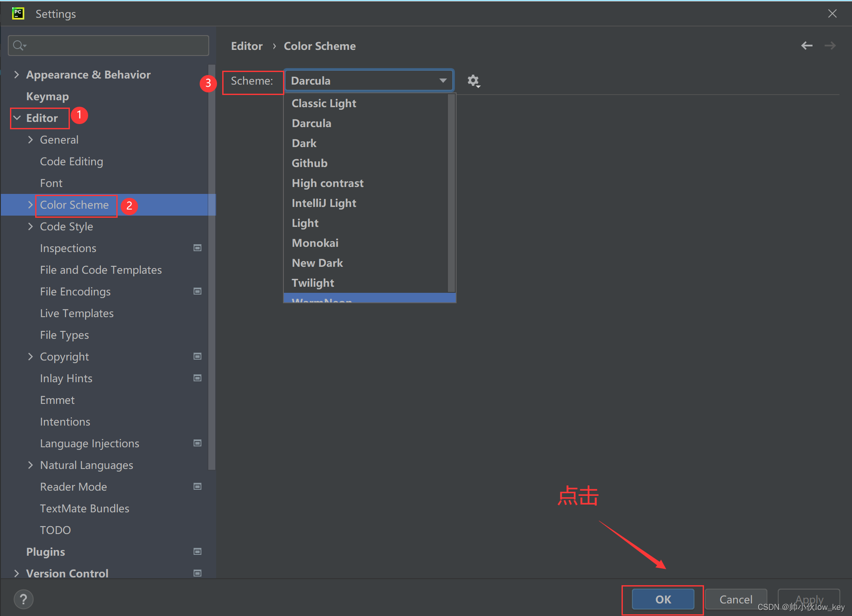The height and width of the screenshot is (616, 852).
Task: Expand the Natural Languages subsection
Action: coord(30,465)
